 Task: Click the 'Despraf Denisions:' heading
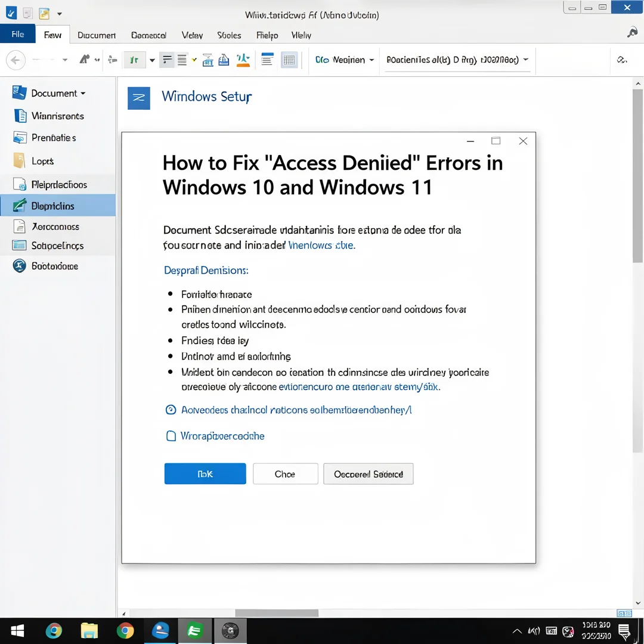point(206,270)
